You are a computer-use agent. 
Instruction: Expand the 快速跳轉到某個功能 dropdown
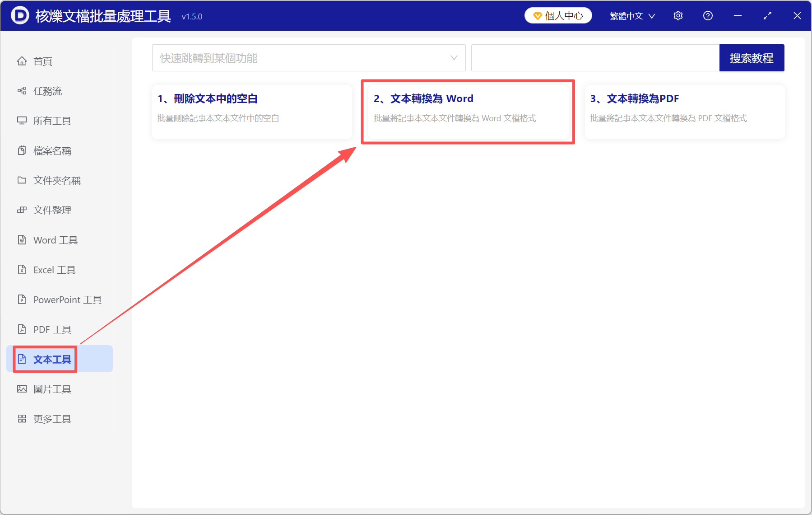pyautogui.click(x=308, y=58)
